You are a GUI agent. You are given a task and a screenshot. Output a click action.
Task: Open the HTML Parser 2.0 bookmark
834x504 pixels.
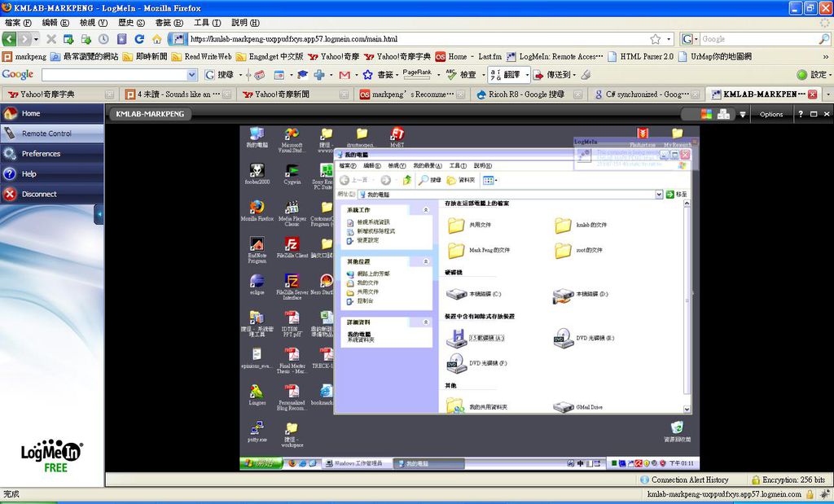click(x=640, y=56)
